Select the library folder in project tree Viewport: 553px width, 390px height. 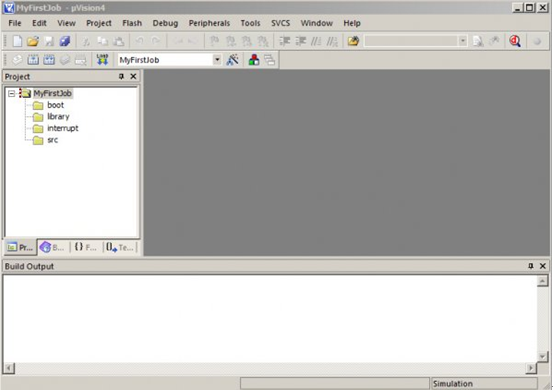[x=58, y=117]
